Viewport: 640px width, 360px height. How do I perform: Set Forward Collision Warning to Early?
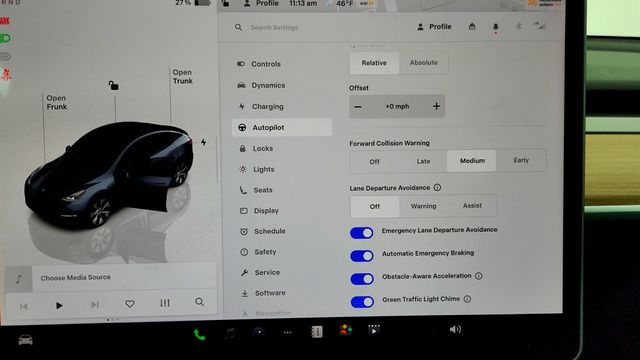click(521, 160)
